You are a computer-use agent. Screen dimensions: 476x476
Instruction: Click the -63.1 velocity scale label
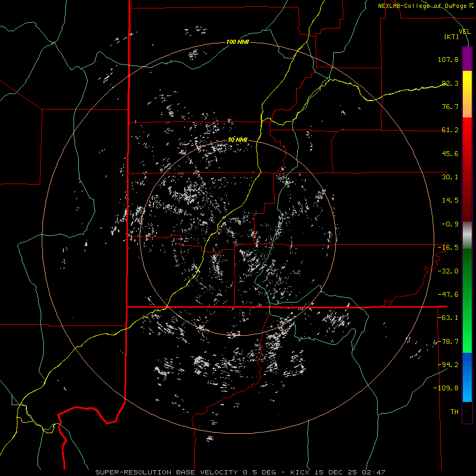[x=448, y=318]
